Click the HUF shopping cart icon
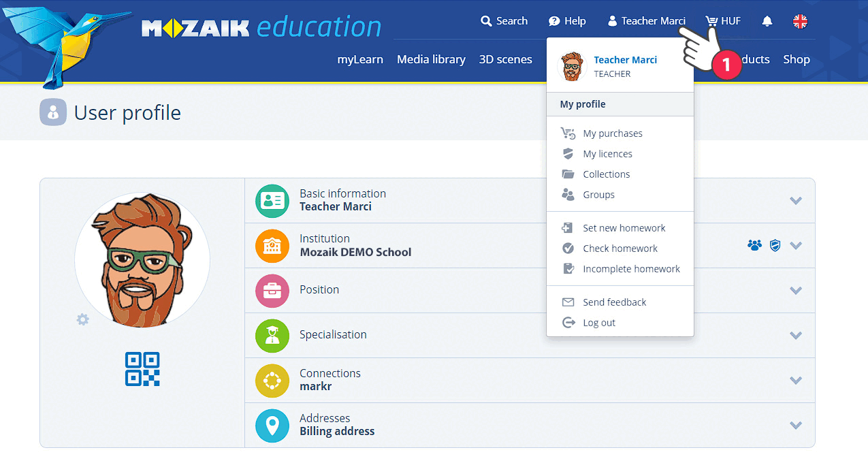 712,21
